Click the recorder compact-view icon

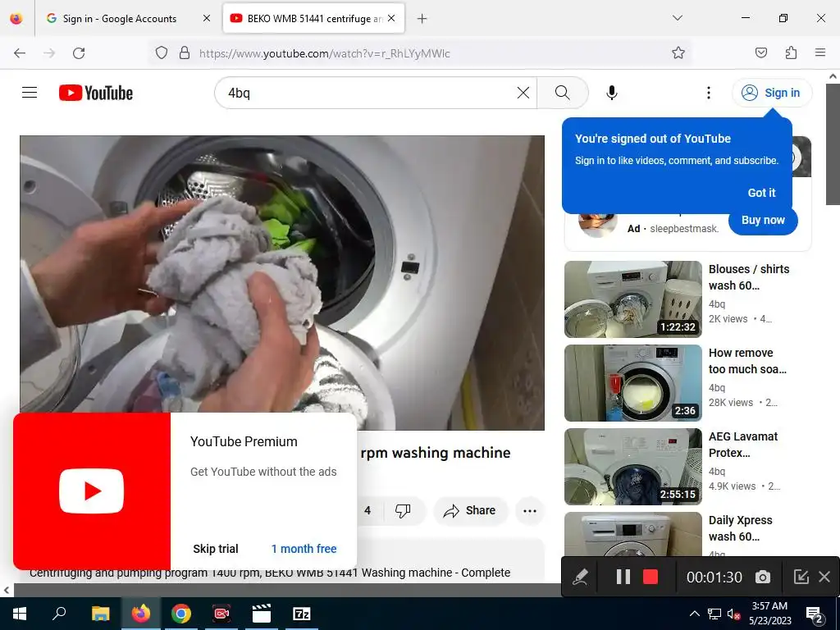click(801, 577)
